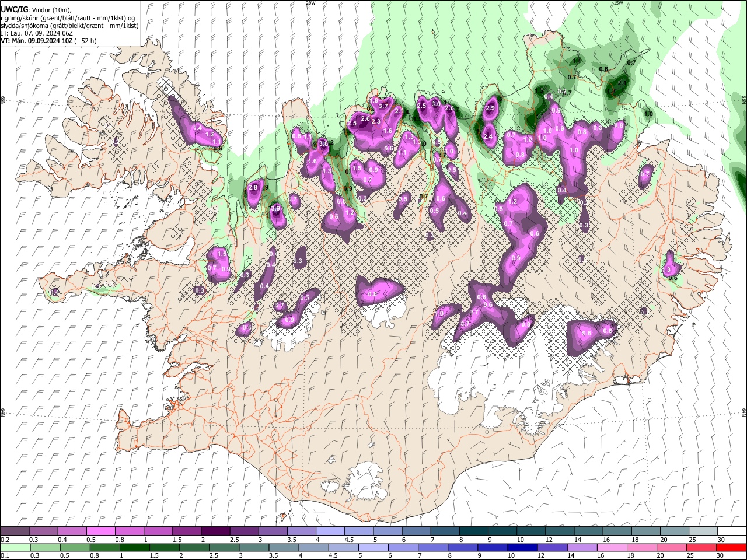
Task: Click the slate blue 6–7 snow scale swatch
Action: pos(416,531)
